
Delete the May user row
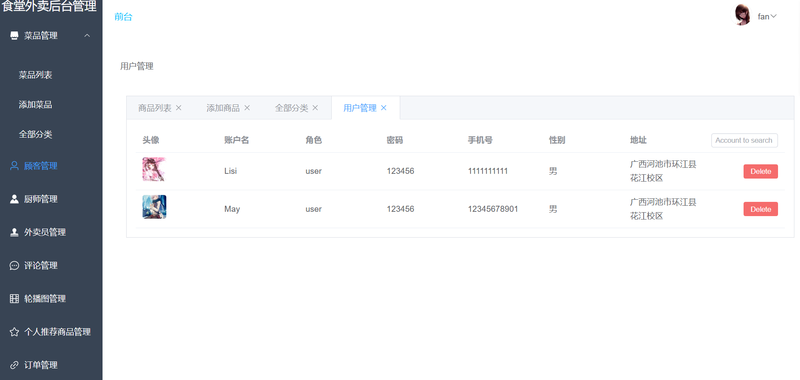pos(760,209)
